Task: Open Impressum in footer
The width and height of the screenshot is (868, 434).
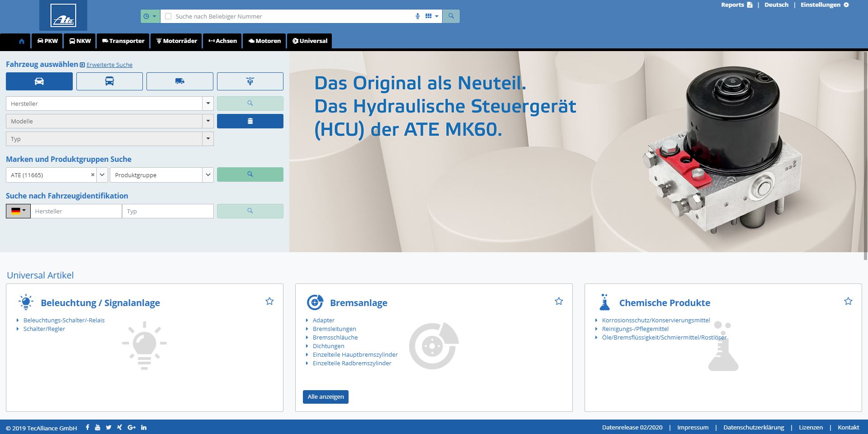Action: coord(693,427)
